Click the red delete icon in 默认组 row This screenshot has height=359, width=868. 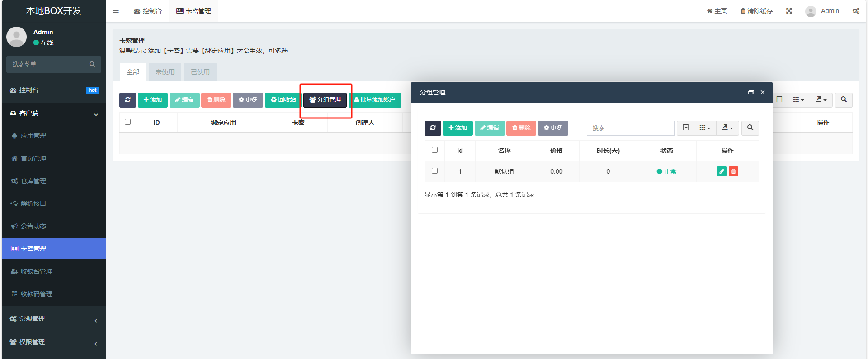[x=733, y=171]
